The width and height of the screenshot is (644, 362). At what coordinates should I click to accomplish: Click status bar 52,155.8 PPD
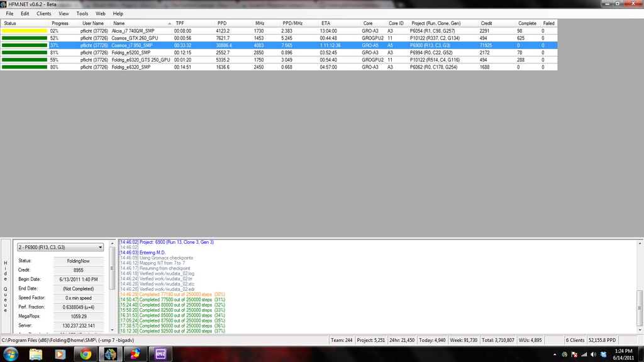pyautogui.click(x=602, y=340)
